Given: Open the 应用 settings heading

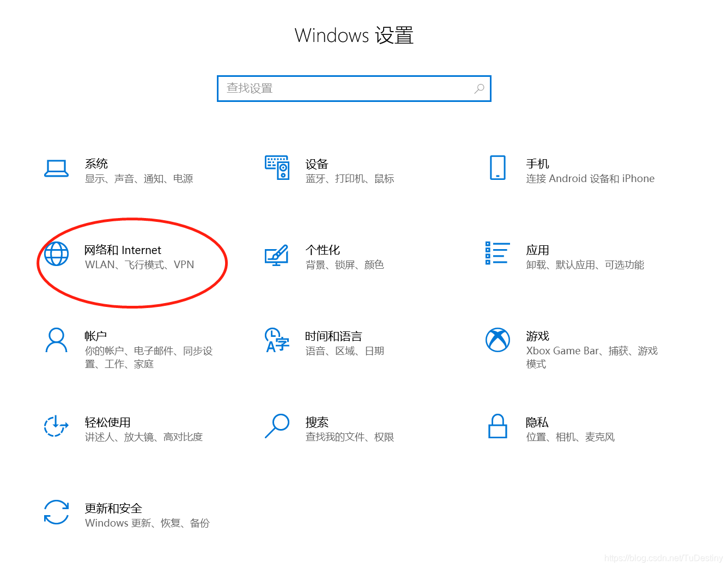Looking at the screenshot, I should (538, 250).
